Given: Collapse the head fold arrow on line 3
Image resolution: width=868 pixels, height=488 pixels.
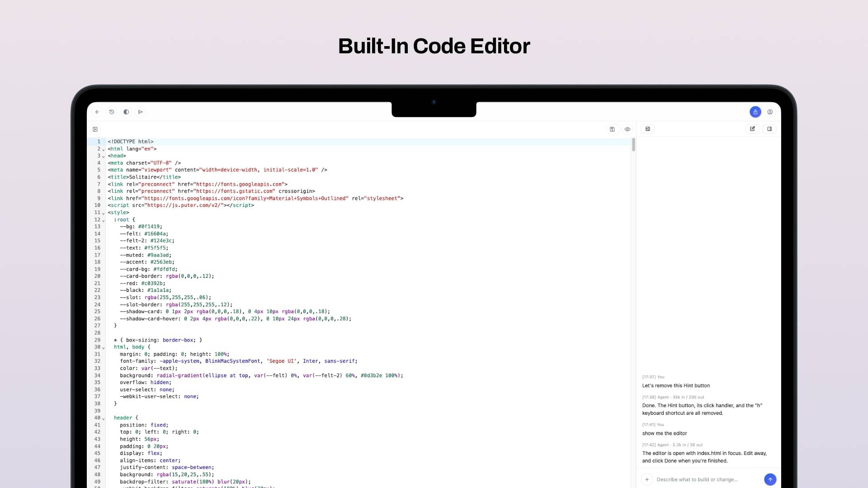Looking at the screenshot, I should 104,156.
